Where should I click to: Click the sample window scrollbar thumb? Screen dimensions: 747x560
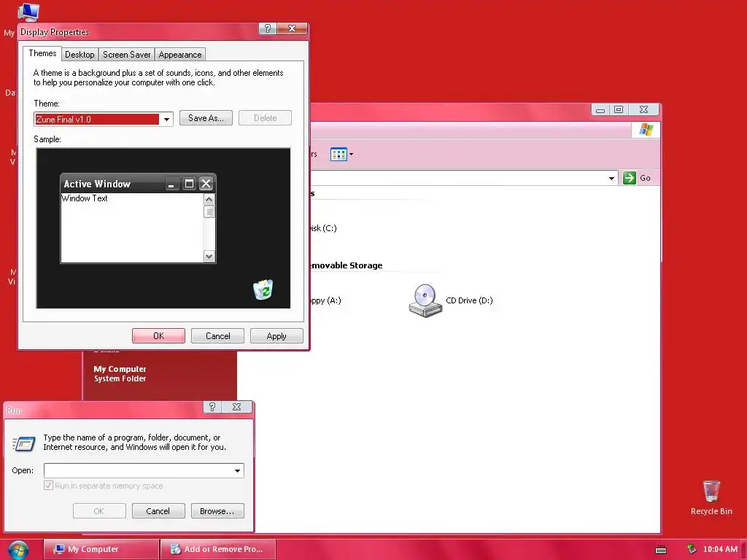[x=209, y=211]
